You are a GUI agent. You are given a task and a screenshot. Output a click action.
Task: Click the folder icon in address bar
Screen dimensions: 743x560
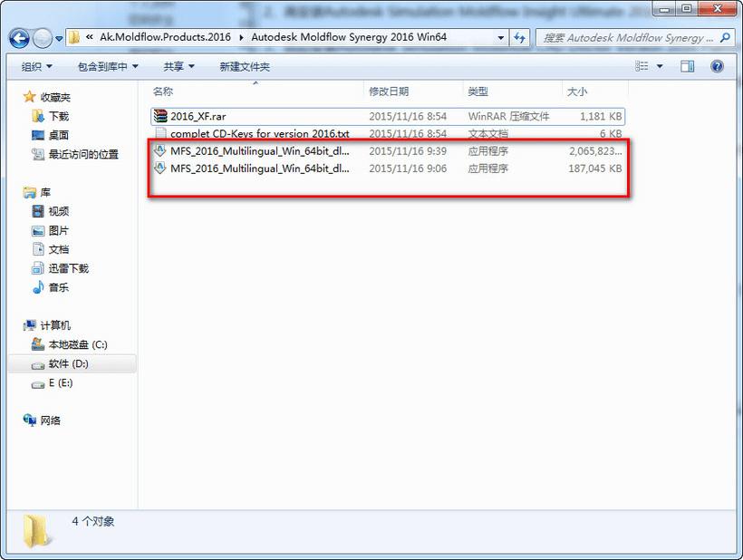74,37
